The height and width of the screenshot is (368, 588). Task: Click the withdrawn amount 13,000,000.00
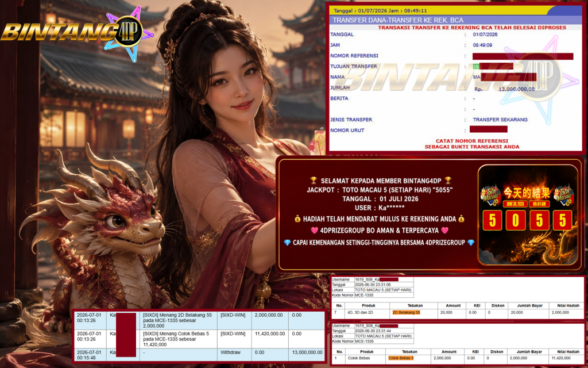[307, 352]
